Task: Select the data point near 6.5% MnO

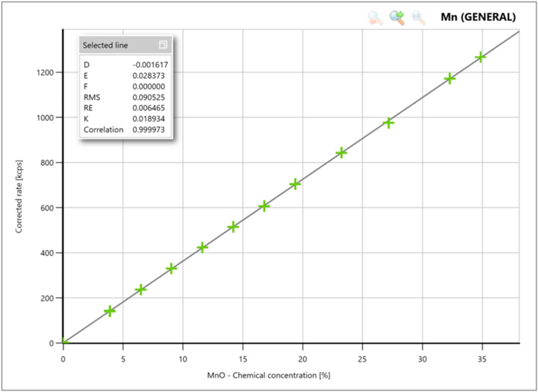Action: click(141, 290)
